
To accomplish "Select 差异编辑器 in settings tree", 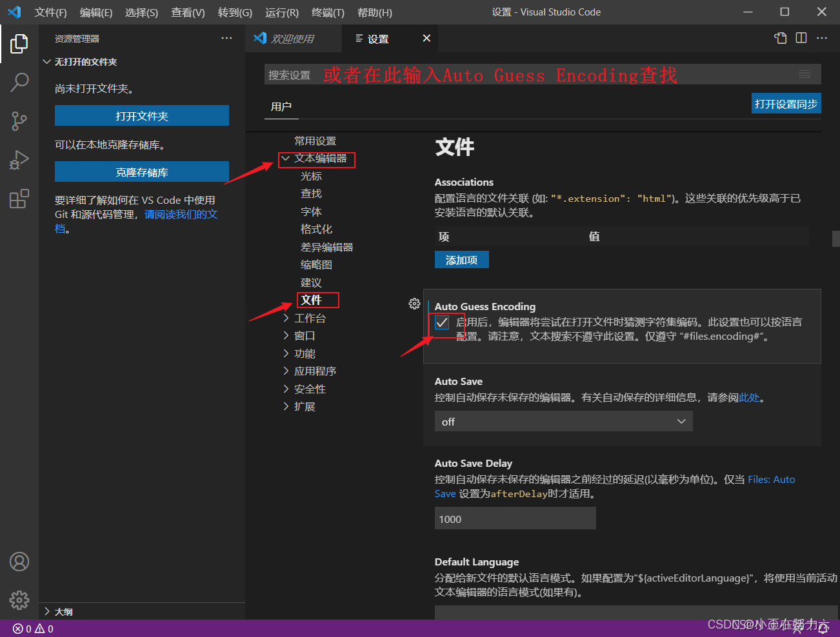I will click(326, 247).
